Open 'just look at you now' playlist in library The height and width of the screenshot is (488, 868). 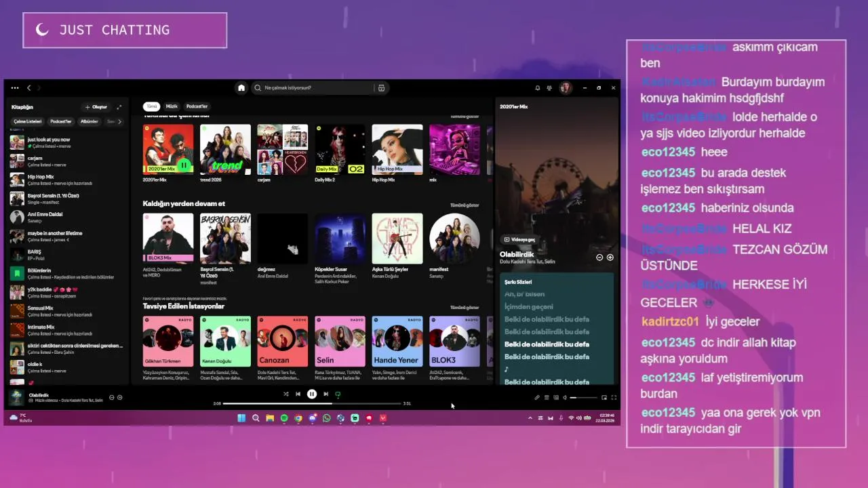click(x=66, y=142)
